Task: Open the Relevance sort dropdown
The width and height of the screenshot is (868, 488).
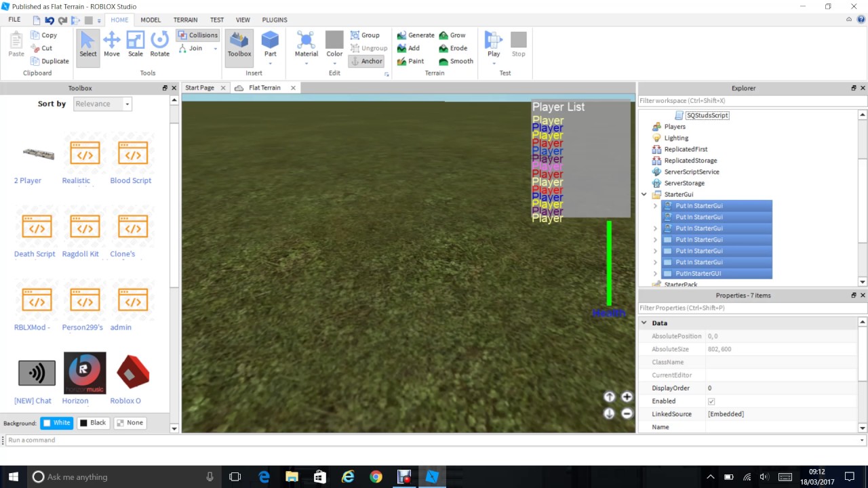Action: pyautogui.click(x=102, y=104)
